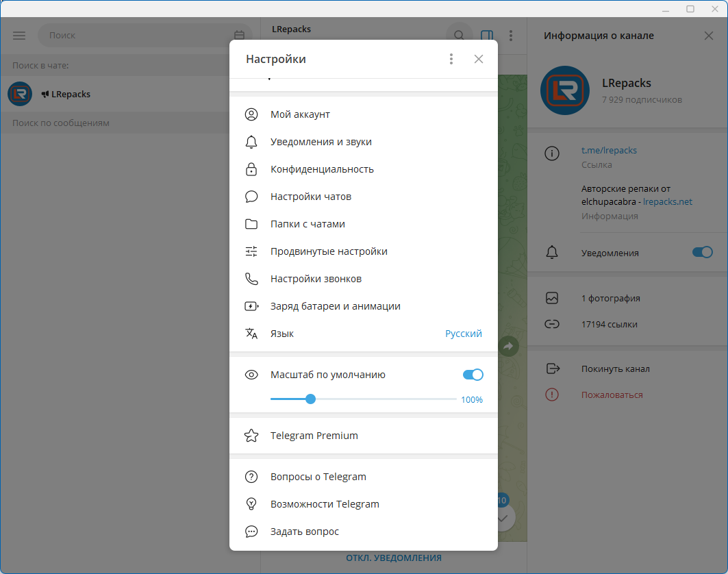
Task: Click the Поиск input field
Action: point(145,36)
